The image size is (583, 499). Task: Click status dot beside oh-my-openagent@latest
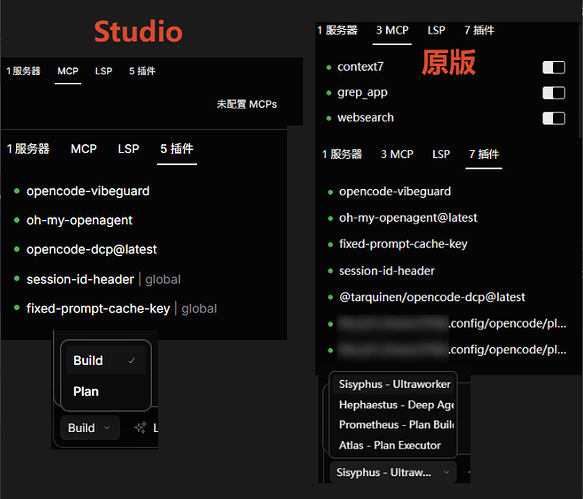tap(330, 219)
